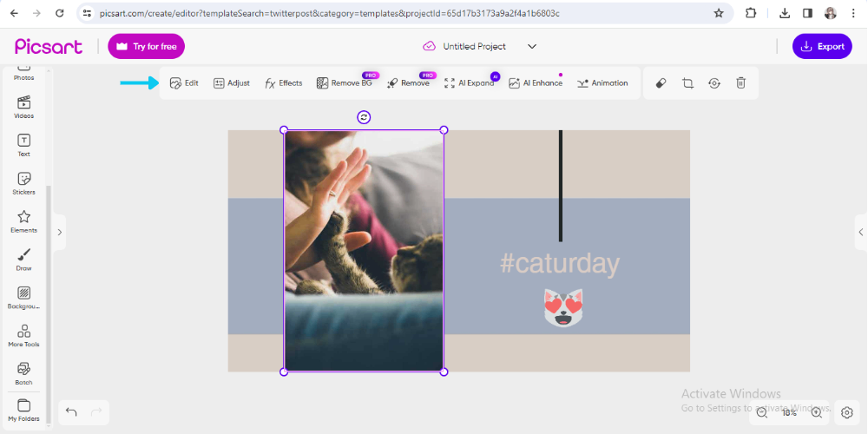Viewport: 868px width, 434px height.
Task: Select the heart-eyes cat sticker
Action: click(563, 307)
